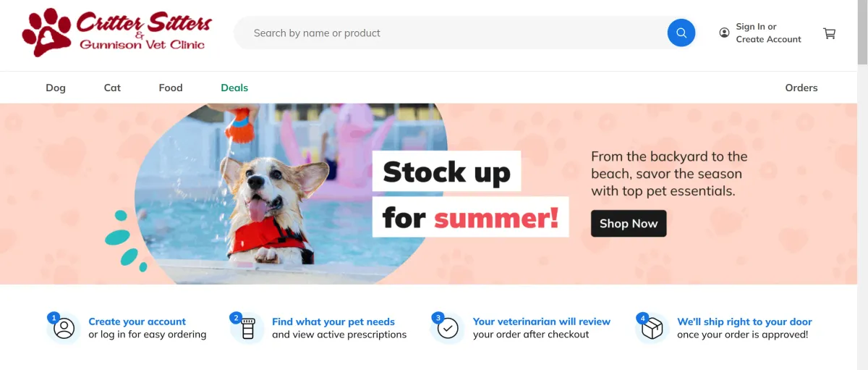Click the step 3 checkmark circle icon

448,328
